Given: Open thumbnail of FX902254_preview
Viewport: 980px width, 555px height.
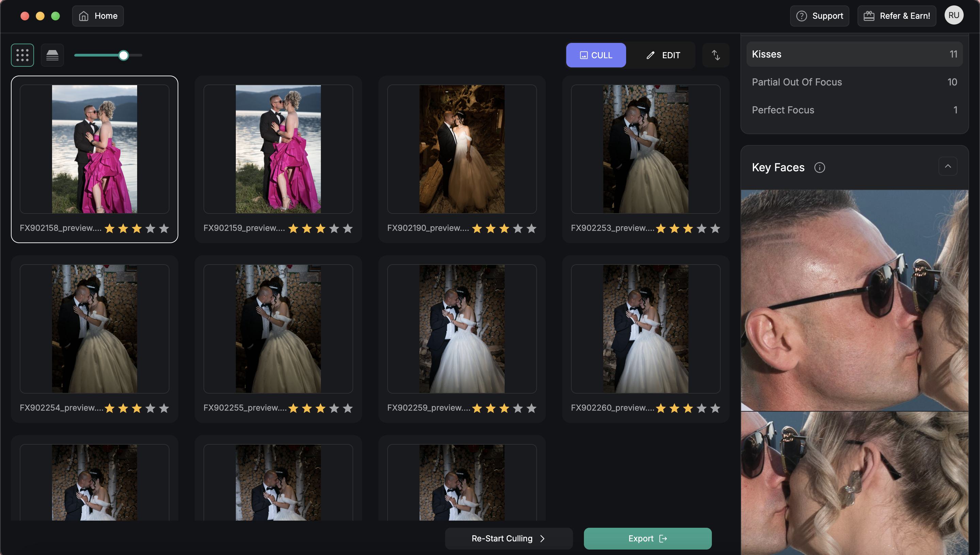Looking at the screenshot, I should (95, 329).
